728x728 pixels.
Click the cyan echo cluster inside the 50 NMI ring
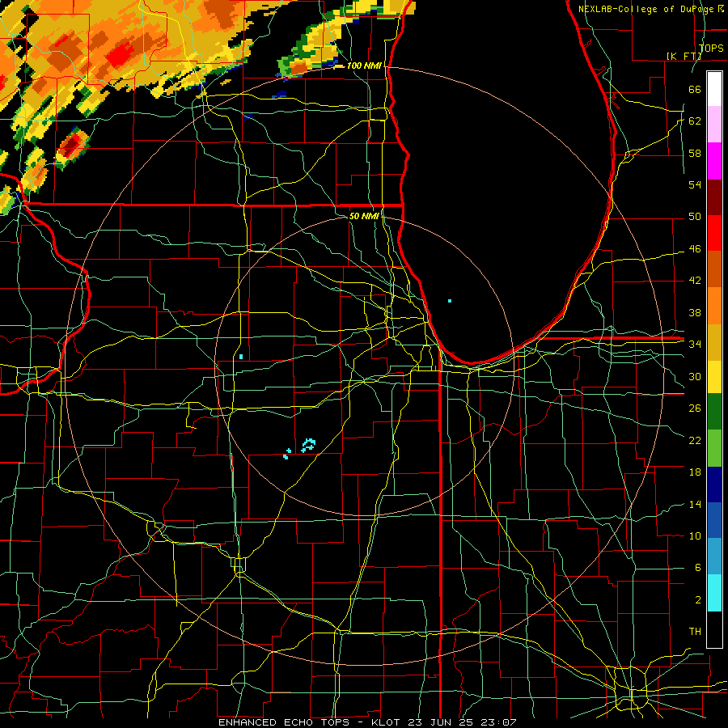coord(308,445)
